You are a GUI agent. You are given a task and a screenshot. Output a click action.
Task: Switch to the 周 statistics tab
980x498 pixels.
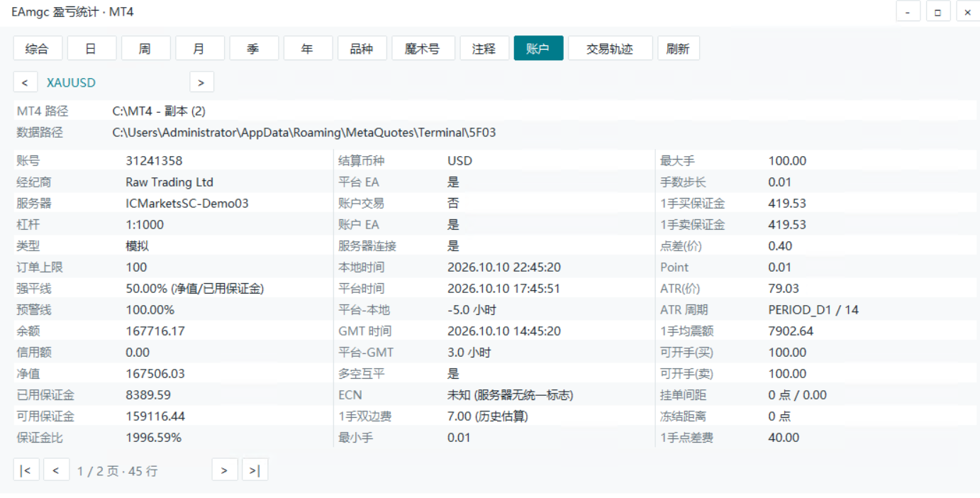[145, 48]
